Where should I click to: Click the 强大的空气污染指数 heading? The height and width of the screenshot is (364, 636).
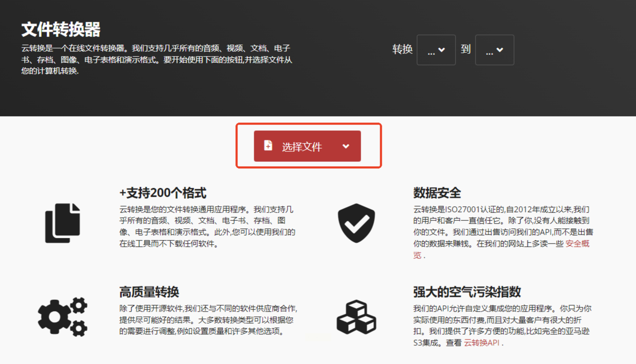[467, 292]
